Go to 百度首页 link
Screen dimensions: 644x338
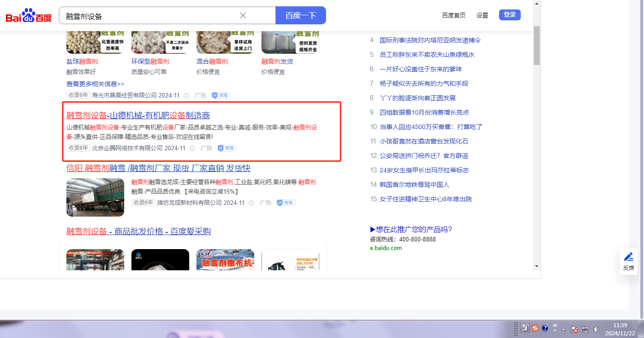(454, 15)
